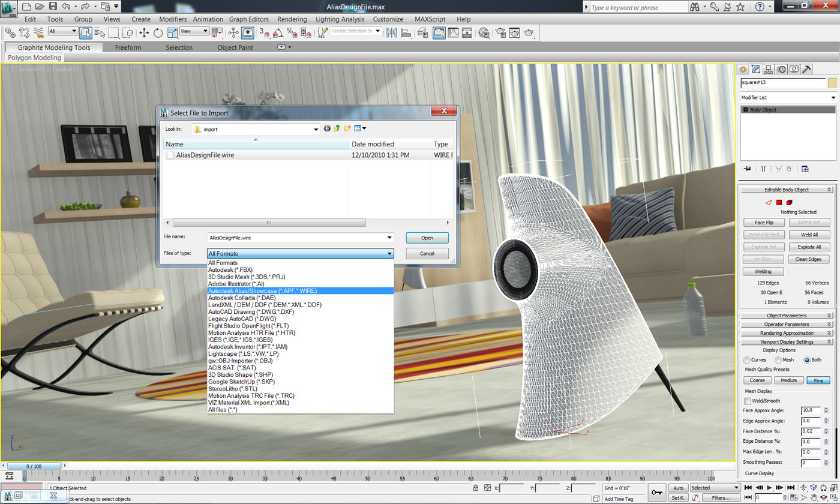This screenshot has width=840, height=504.
Task: Select the Move tool in main toolbar
Action: coord(144,33)
